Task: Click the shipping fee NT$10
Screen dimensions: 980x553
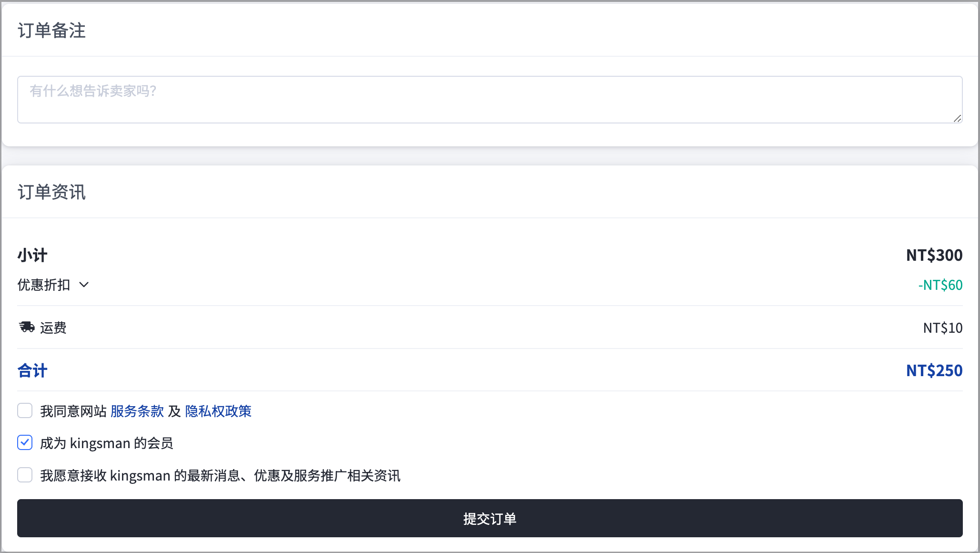Action: click(x=942, y=328)
